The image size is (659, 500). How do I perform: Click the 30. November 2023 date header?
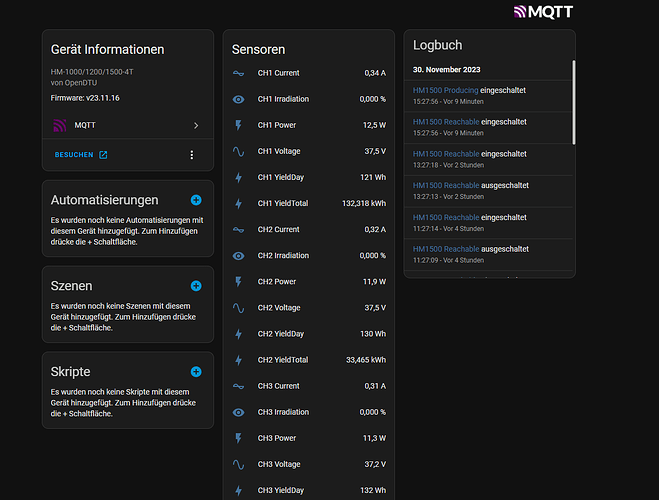click(x=446, y=70)
